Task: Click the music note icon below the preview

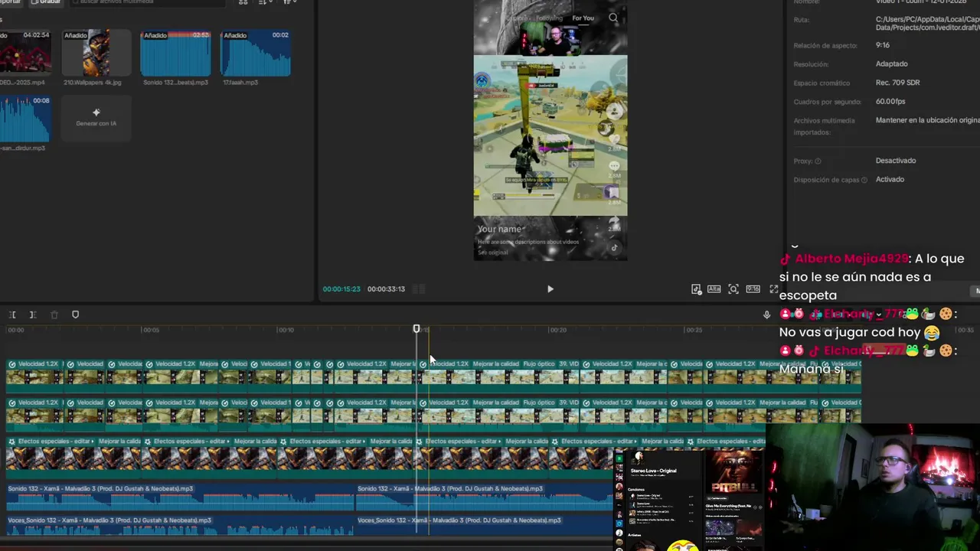Action: (x=696, y=289)
